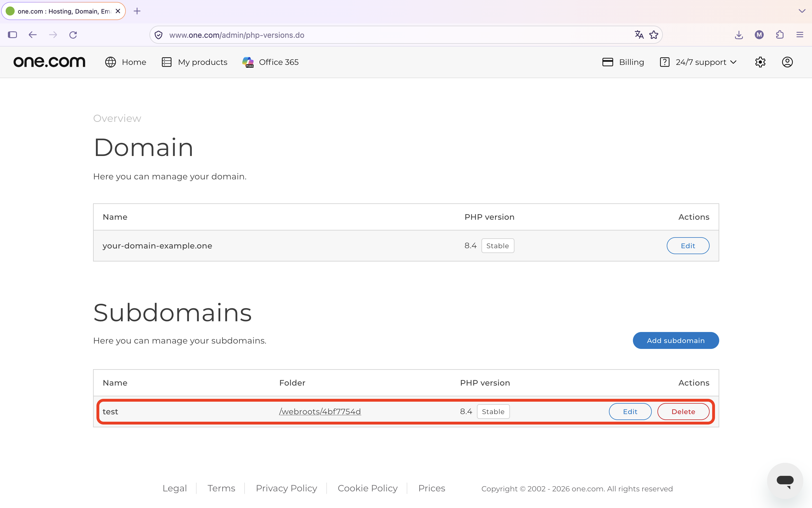Open the Legal footer link
Image resolution: width=812 pixels, height=508 pixels.
pos(175,488)
